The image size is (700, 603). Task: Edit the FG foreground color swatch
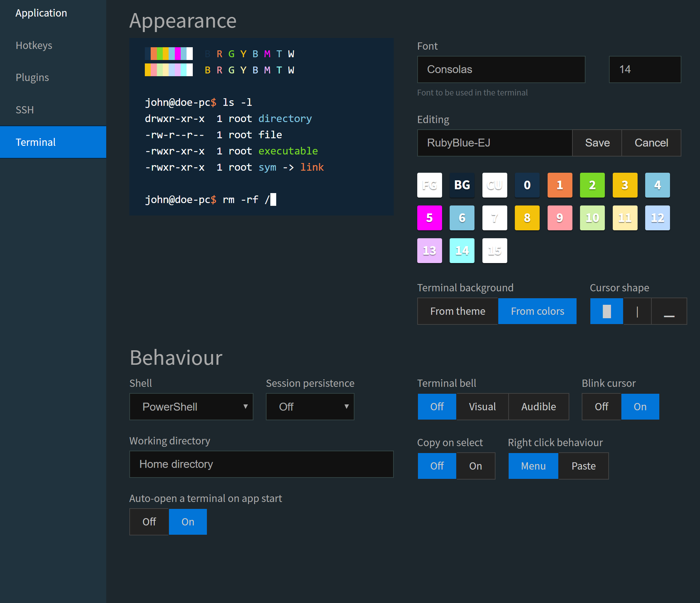430,185
